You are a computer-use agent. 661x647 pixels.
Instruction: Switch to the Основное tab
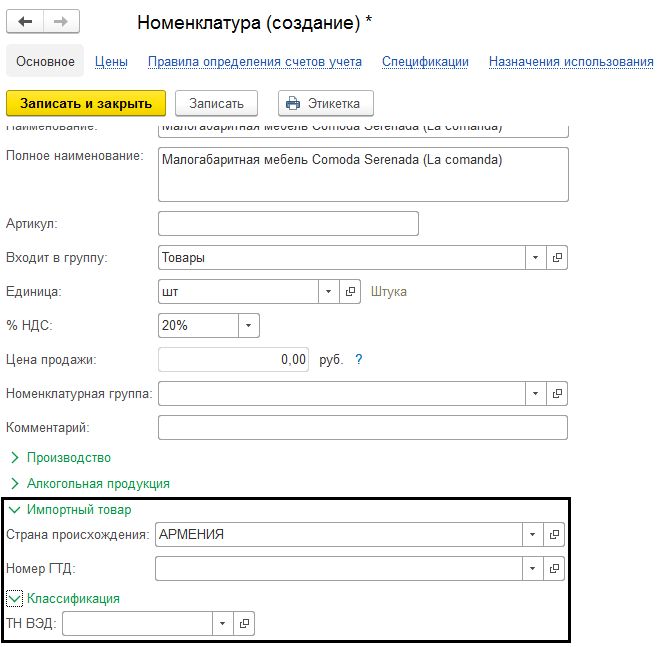click(45, 62)
